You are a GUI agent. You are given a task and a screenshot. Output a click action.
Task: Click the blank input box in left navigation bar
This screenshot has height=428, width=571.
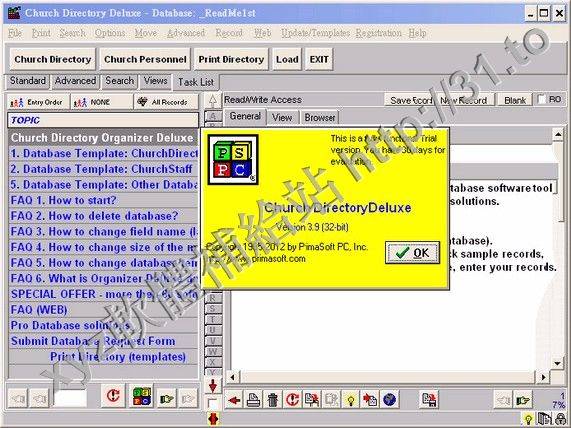pos(71,398)
